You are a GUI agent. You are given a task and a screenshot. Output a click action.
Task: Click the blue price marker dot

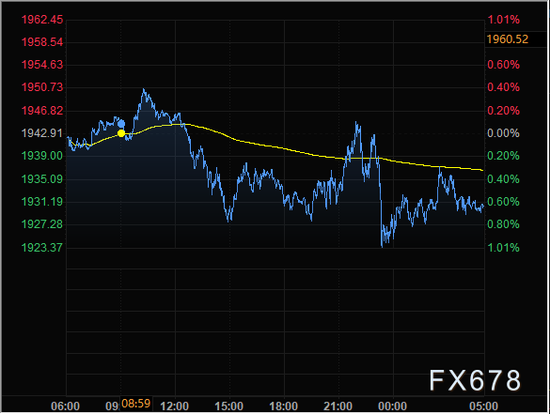click(x=121, y=123)
